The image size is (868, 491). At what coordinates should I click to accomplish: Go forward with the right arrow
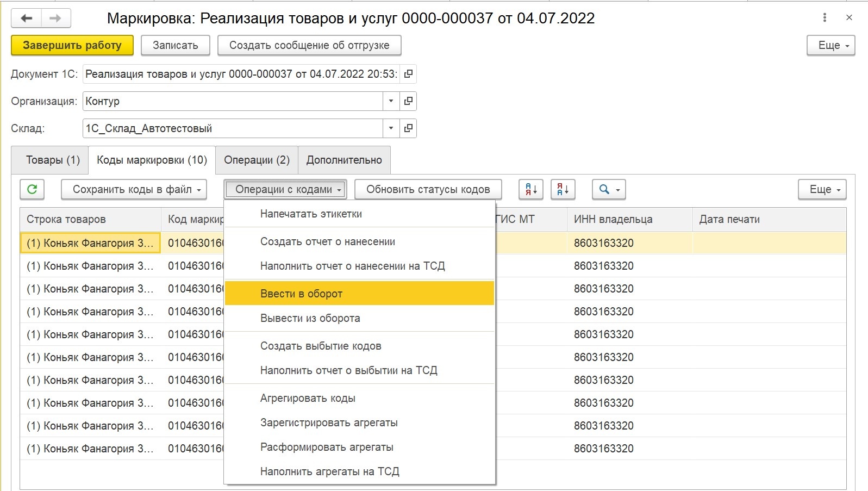(x=55, y=18)
